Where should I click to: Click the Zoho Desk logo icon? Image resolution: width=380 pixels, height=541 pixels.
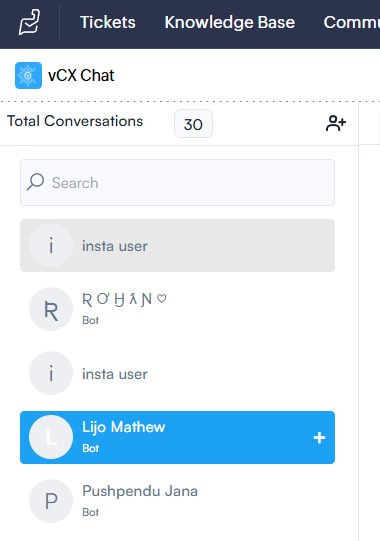tap(29, 22)
